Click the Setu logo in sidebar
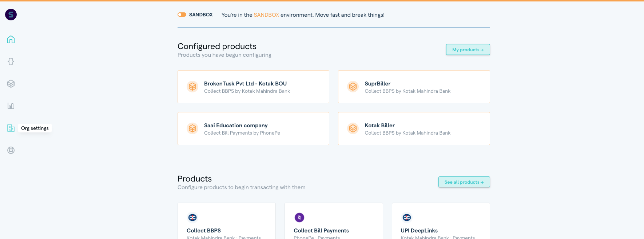Screen dimensions: 644x239 11,15
